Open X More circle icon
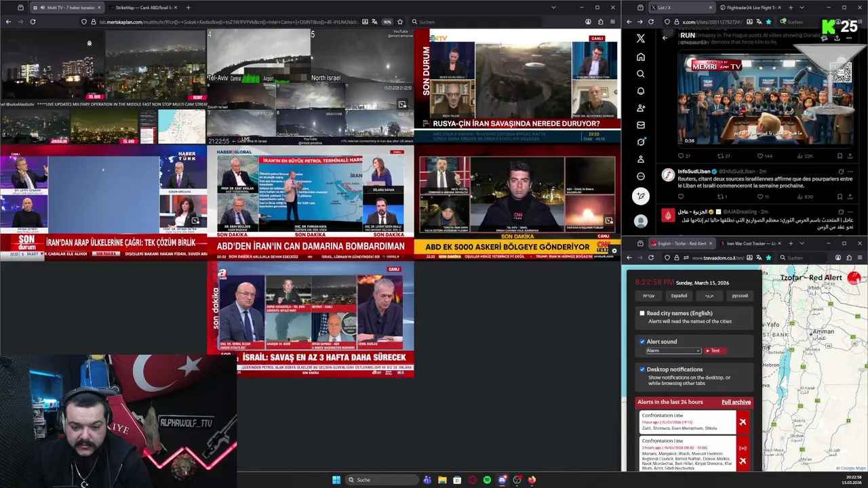Image resolution: width=868 pixels, height=488 pixels. 641,176
